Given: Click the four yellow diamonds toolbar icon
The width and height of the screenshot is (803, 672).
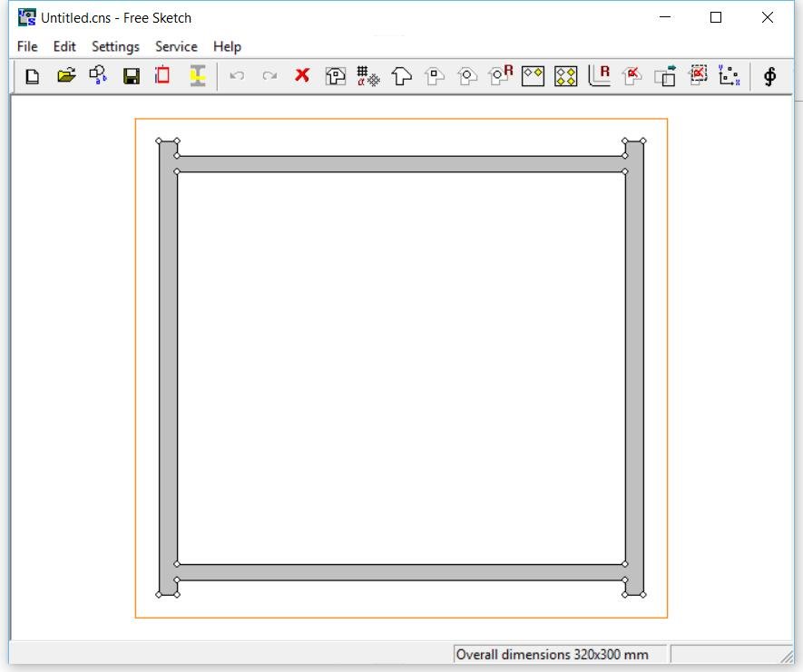Looking at the screenshot, I should coord(566,76).
